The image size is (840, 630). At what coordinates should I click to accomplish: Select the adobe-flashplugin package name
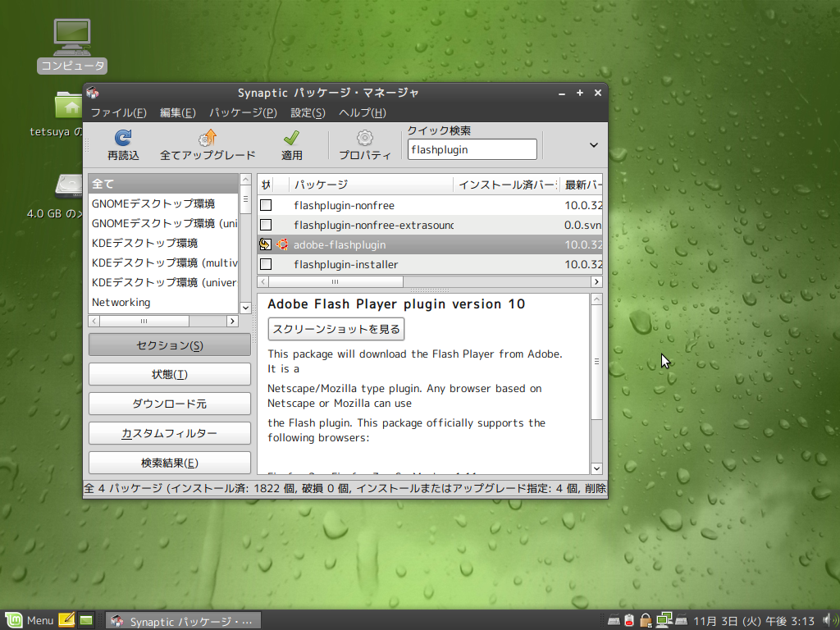click(340, 244)
